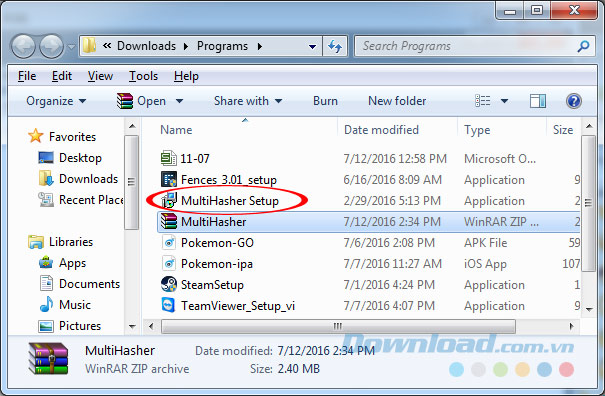Image resolution: width=605 pixels, height=396 pixels.
Task: Click the file name TeamViewer_Setup_vi
Action: (x=238, y=306)
